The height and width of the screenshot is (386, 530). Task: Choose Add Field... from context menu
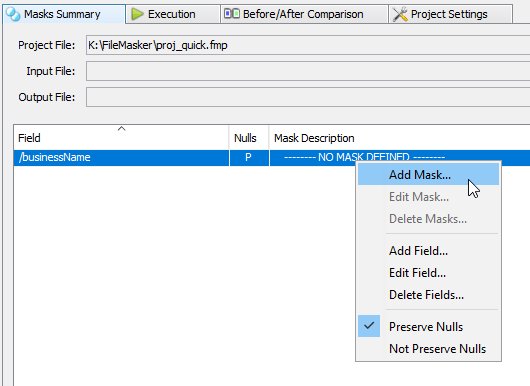(428, 251)
